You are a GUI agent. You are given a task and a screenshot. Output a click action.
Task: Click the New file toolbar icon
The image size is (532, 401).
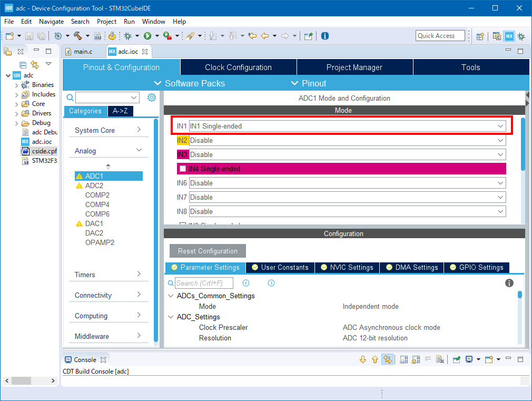10,36
